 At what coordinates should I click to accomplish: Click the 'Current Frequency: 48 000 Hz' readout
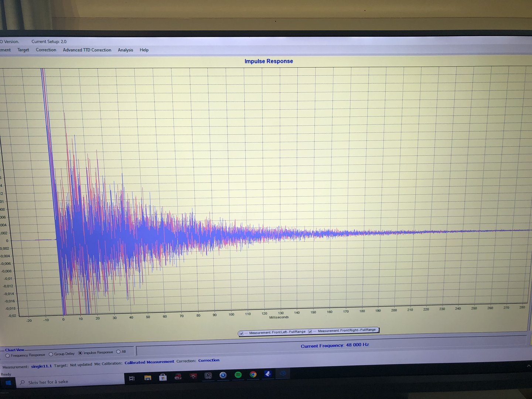(335, 345)
